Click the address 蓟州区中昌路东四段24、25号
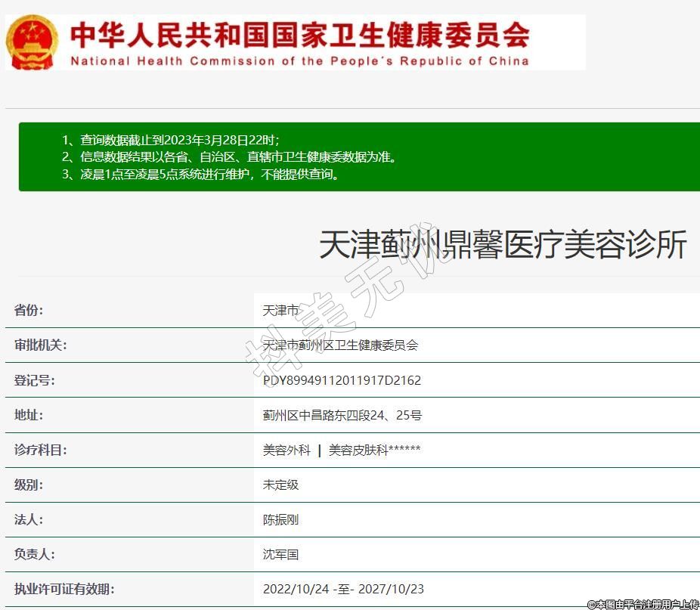 342,415
